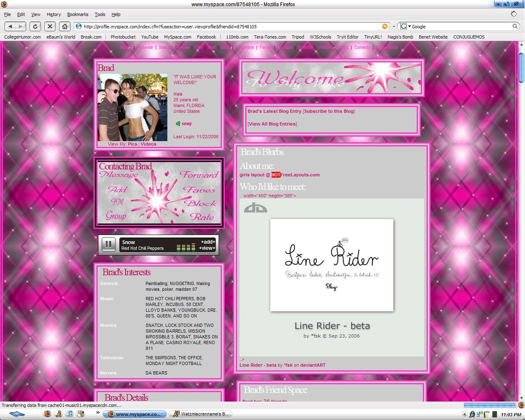Viewport: 525px width, 420px height.
Task: Click Add in Contacting Brad box
Action: coord(117,189)
